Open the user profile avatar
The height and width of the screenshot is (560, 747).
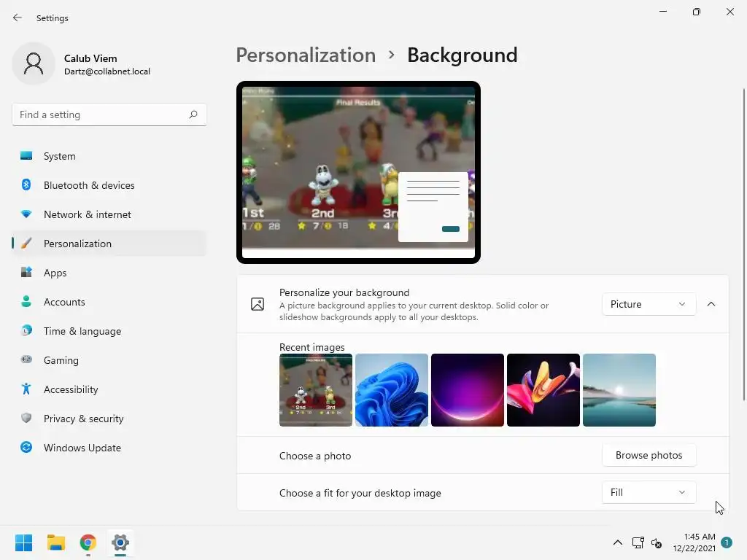point(34,63)
